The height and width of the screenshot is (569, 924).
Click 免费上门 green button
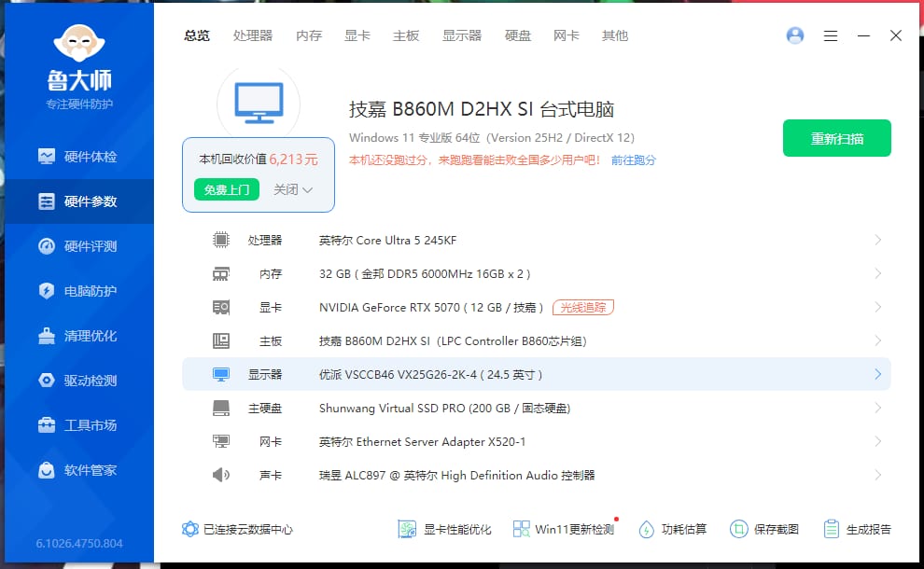[x=227, y=189]
